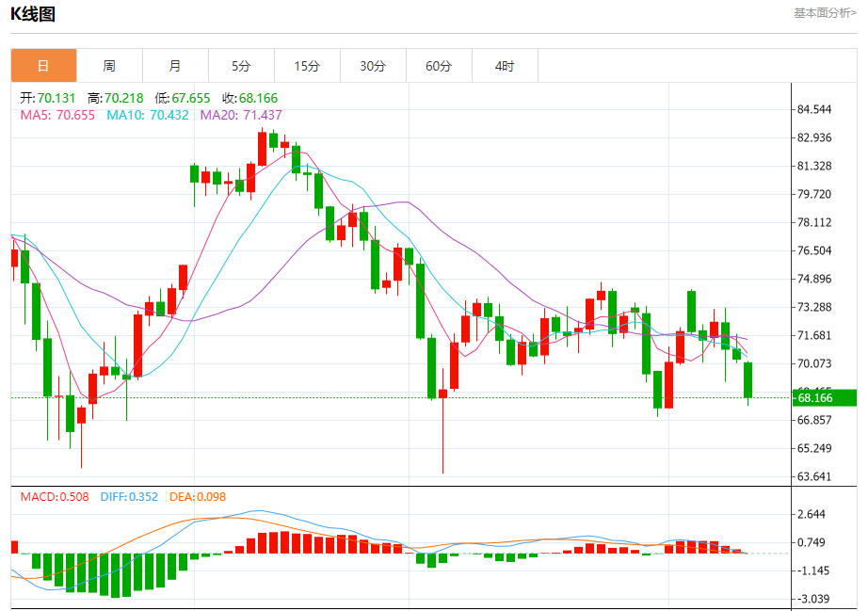Click the 74.896 price axis label
The height and width of the screenshot is (611, 868).
(x=814, y=279)
